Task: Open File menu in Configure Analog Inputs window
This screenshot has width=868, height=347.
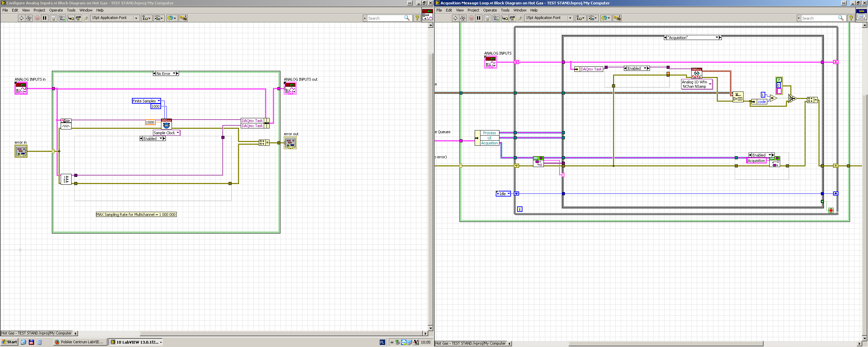Action: (x=5, y=10)
